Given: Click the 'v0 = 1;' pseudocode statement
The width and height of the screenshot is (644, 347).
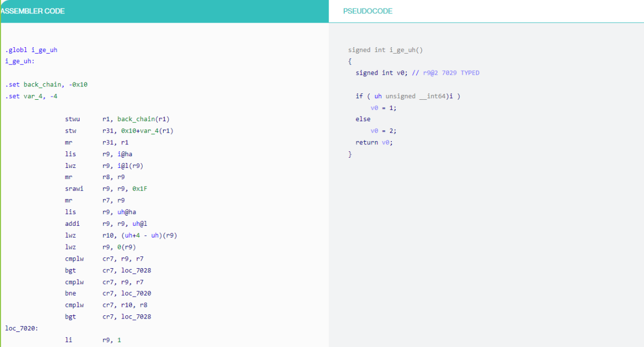Looking at the screenshot, I should coord(384,108).
